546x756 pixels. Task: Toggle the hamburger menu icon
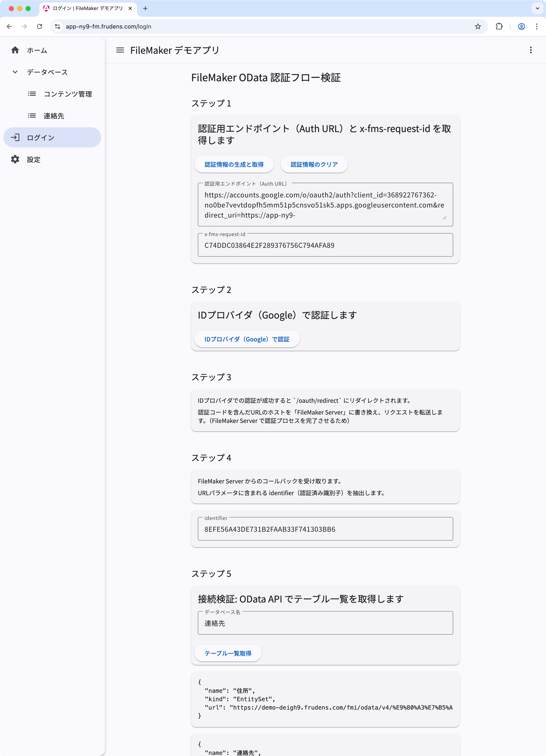click(x=120, y=50)
